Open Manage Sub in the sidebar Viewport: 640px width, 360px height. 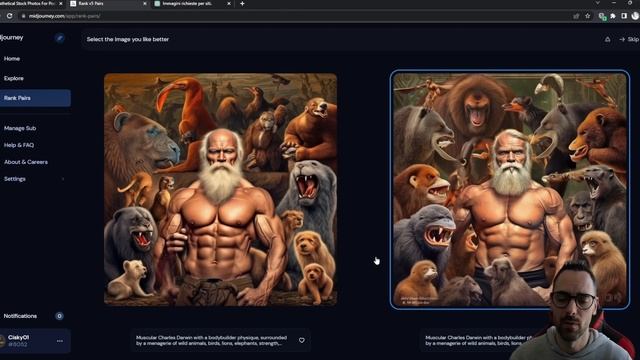[20, 128]
